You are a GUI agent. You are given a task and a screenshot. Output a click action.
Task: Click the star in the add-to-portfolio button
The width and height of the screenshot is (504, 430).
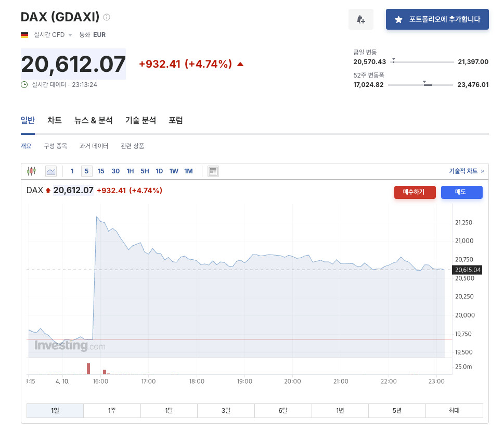[x=398, y=20]
